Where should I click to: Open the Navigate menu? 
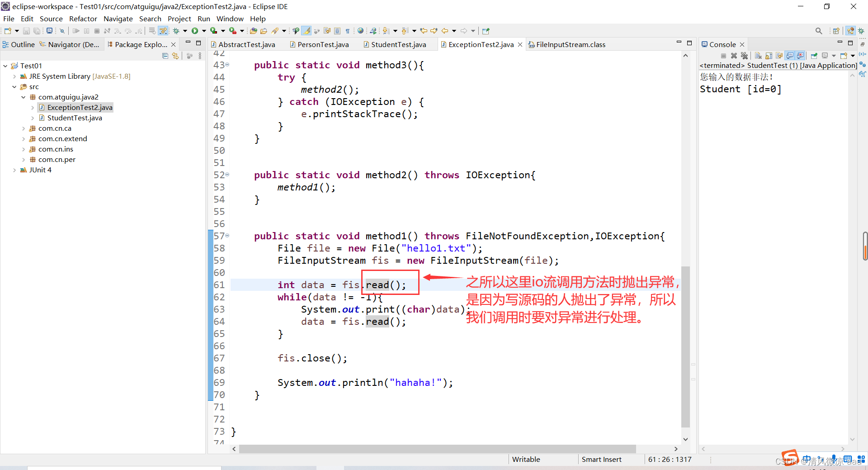coord(118,19)
